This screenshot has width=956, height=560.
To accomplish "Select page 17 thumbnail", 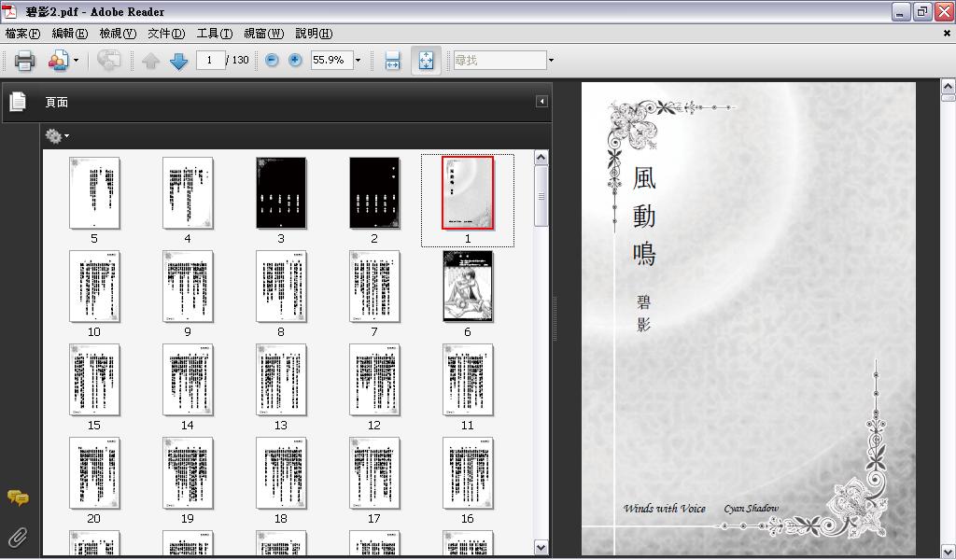I will click(374, 473).
